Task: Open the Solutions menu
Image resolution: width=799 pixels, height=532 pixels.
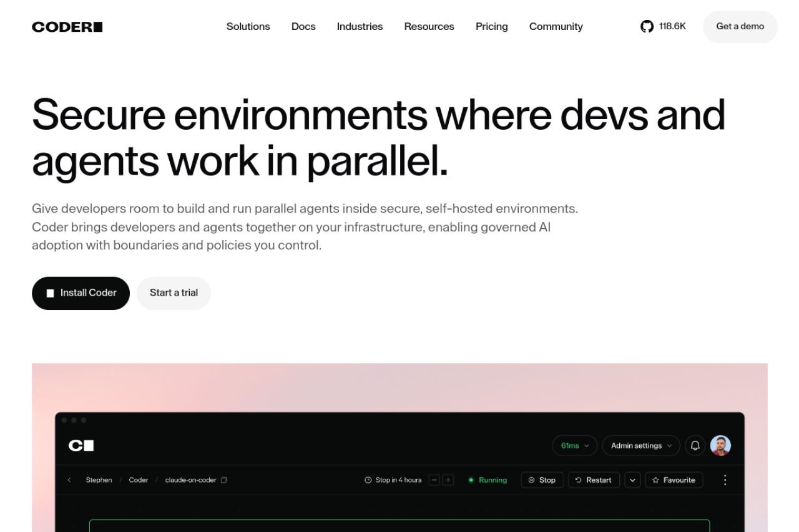Action: [x=248, y=27]
